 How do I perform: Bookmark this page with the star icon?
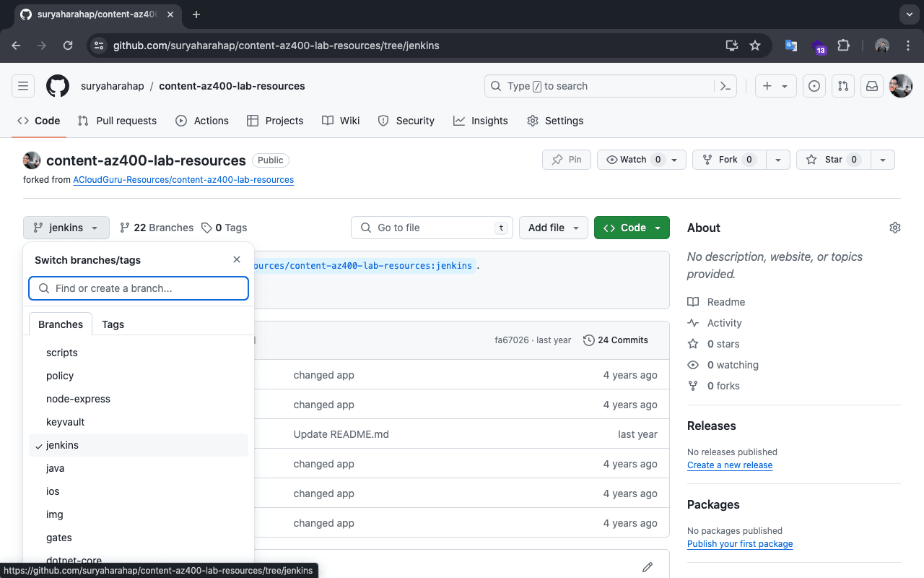755,46
